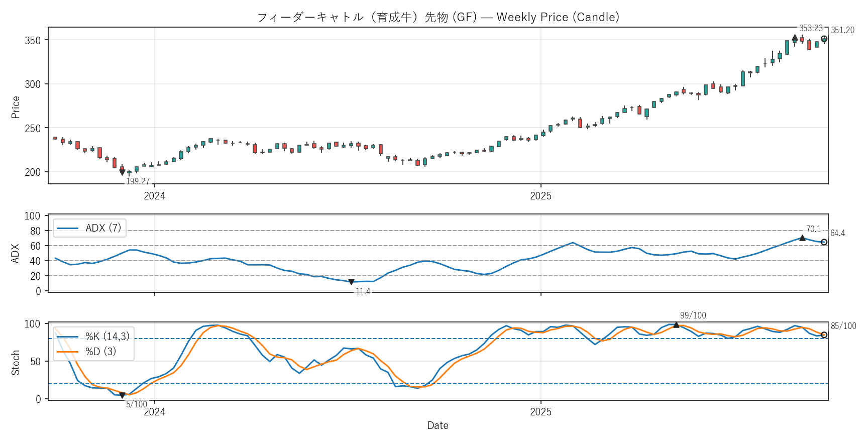Viewport: 868px width, 441px height.
Task: Click the ADX low triangle marker at 11.4
Action: pos(351,282)
